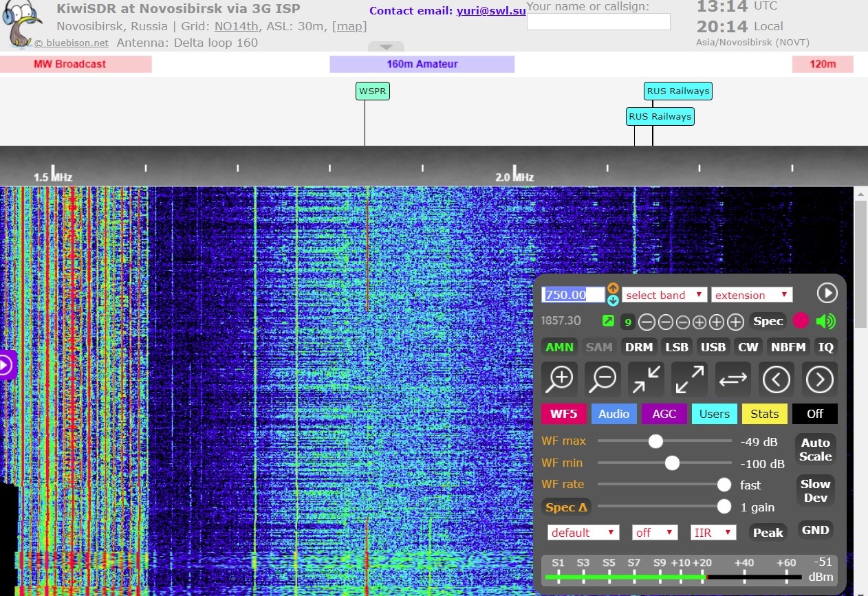Click the circled play button in panel
This screenshot has width=868, height=596.
click(x=827, y=294)
